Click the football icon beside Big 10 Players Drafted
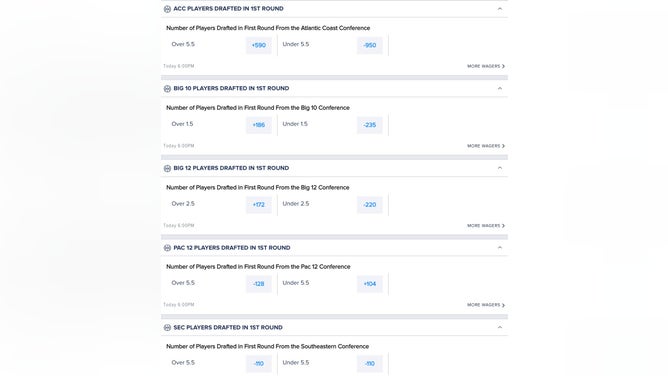The height and width of the screenshot is (376, 668). tap(167, 89)
